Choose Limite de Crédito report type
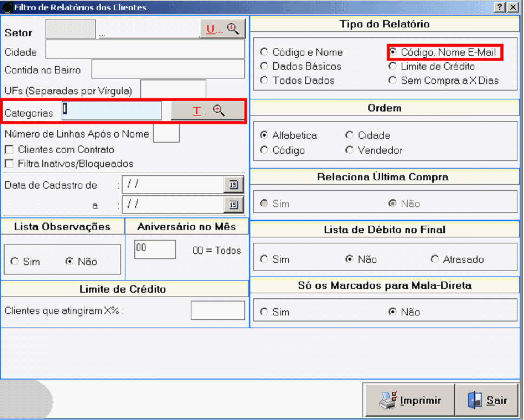The height and width of the screenshot is (420, 524). [393, 66]
